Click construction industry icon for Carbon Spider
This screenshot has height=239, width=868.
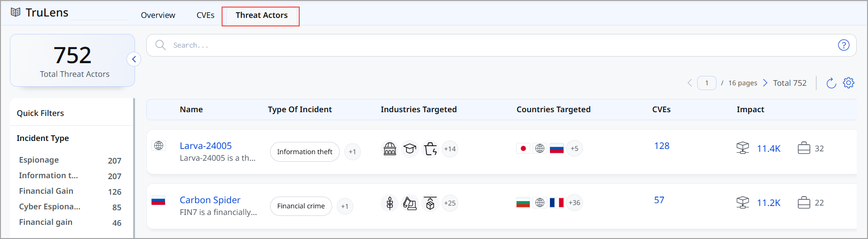(x=410, y=203)
